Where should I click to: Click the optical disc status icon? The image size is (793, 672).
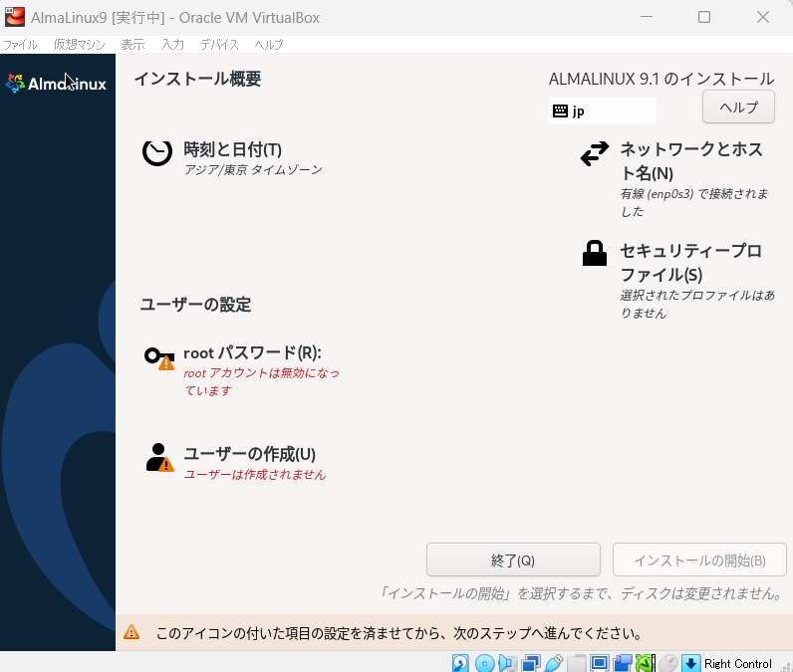484,663
